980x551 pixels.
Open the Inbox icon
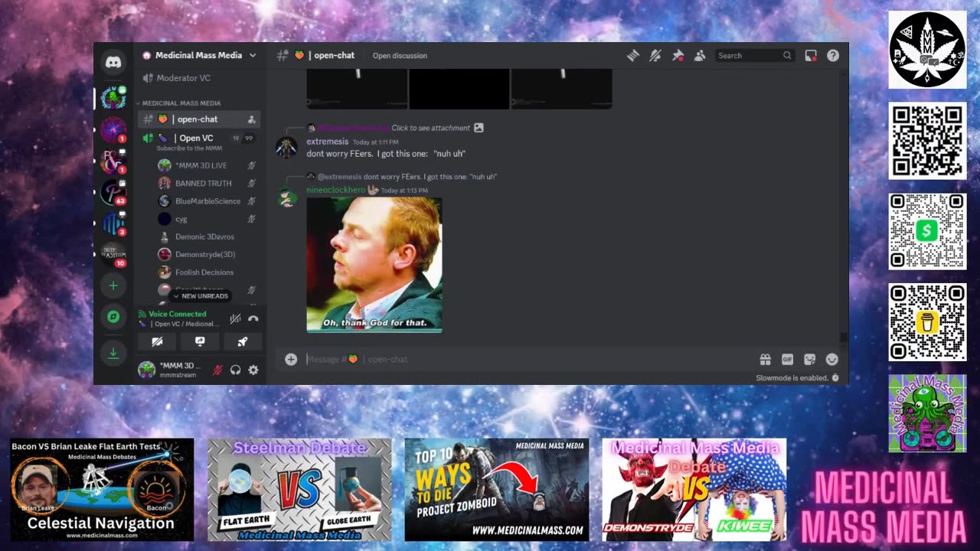(x=811, y=55)
